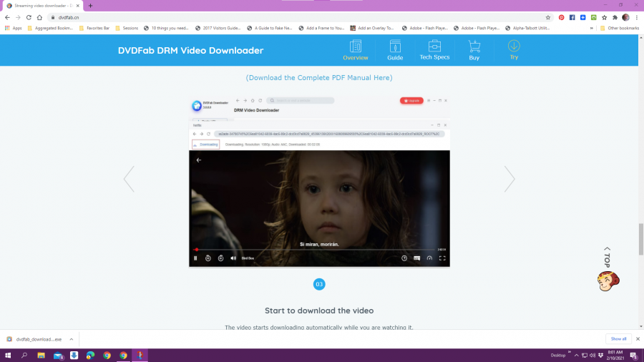Open the Tech Specs icon
Screen dimensions: 644x362
(x=434, y=47)
